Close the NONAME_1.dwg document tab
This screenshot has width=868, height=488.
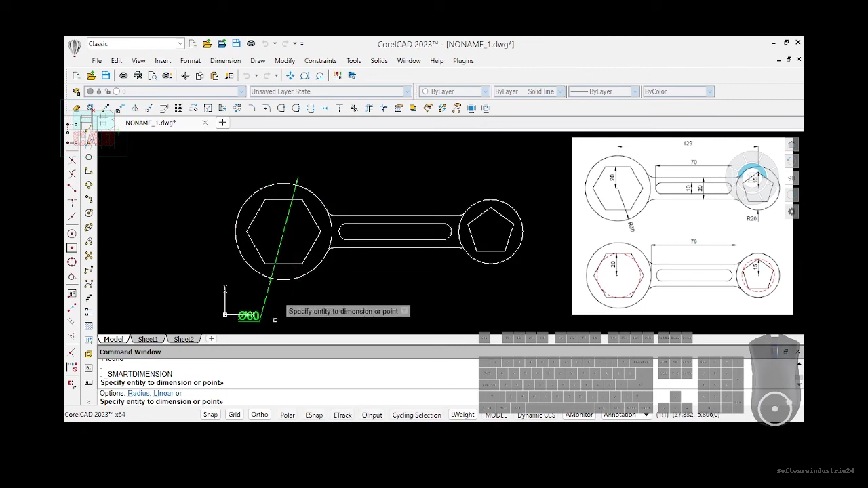click(205, 123)
